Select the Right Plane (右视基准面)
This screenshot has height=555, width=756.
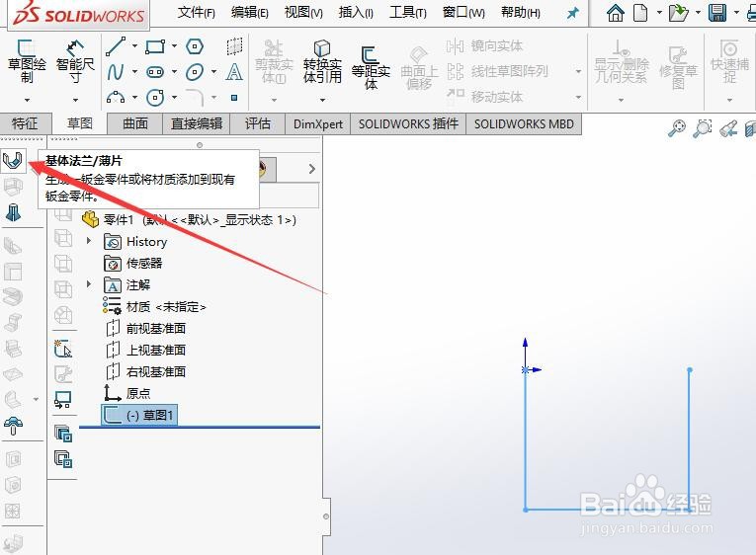145,372
